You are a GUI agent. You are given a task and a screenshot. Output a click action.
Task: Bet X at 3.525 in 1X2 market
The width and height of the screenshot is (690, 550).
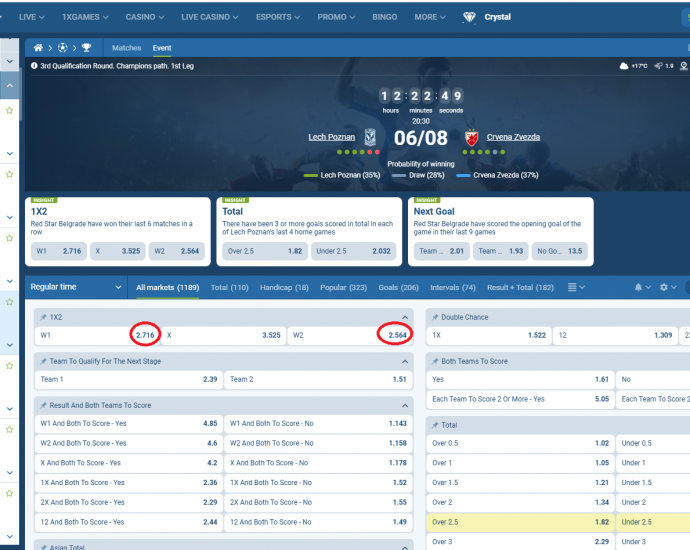[x=224, y=335]
